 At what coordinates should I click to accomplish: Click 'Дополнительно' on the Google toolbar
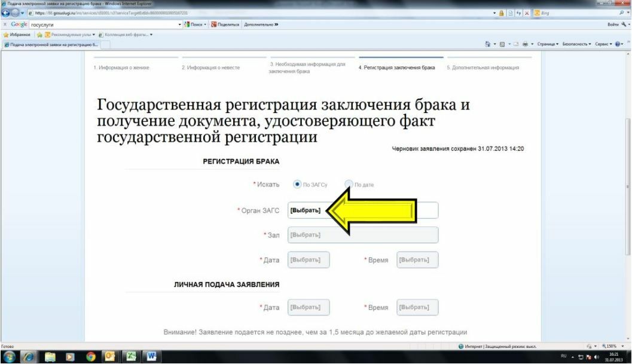(x=261, y=25)
